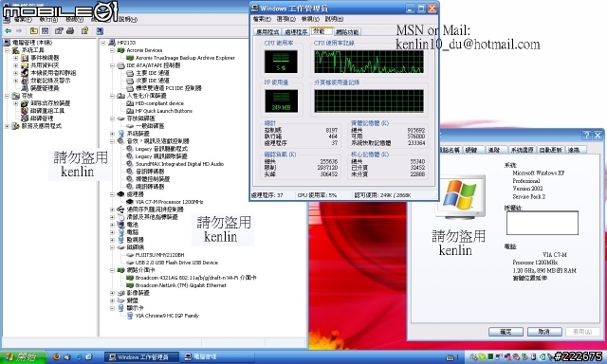This screenshot has height=364, width=607.
Task: Open 檔案(F) menu in Task Manager
Action: (262, 19)
